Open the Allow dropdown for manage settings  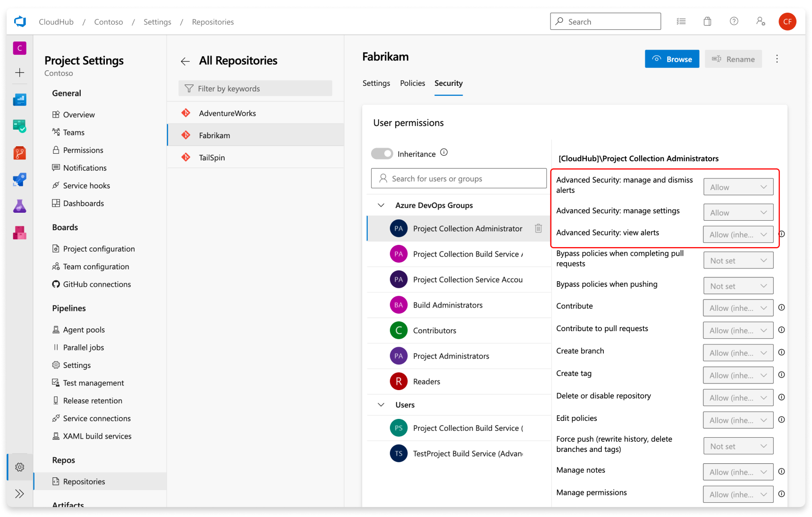click(738, 212)
